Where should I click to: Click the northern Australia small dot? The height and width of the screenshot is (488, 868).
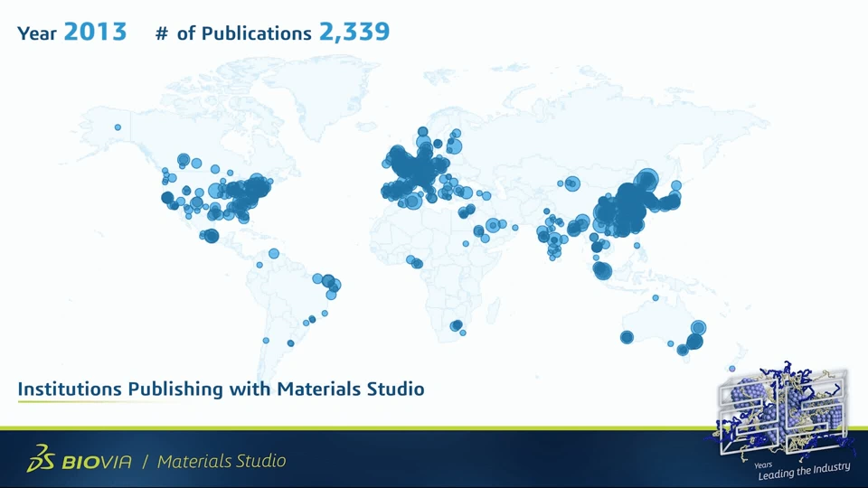coord(656,297)
